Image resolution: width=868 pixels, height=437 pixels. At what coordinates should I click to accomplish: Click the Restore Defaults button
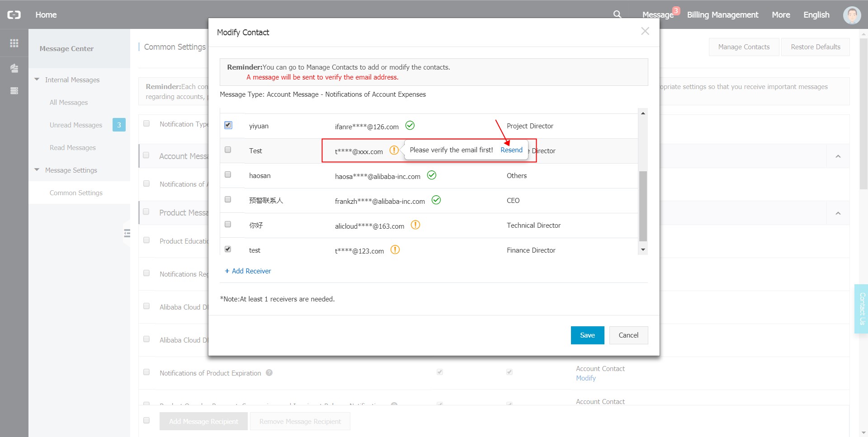pos(816,47)
